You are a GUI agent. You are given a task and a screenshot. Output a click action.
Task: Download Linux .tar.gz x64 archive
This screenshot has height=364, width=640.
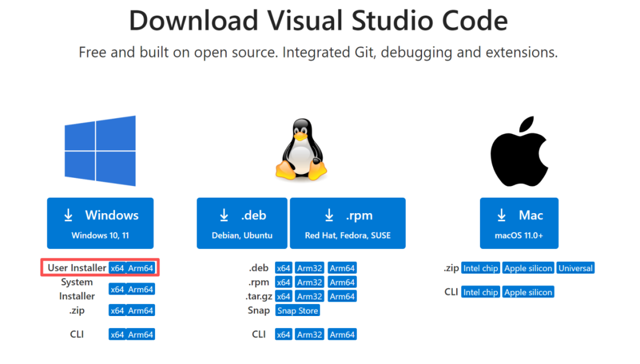283,296
